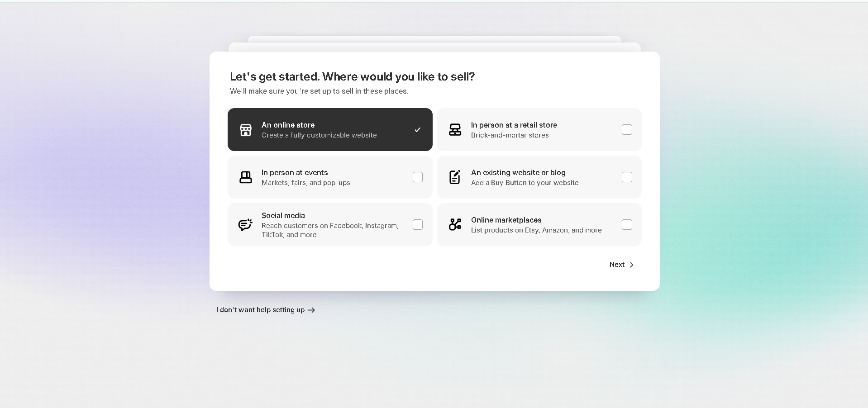Select the 'Social media' option title
Screen dimensions: 868x408
click(x=283, y=216)
